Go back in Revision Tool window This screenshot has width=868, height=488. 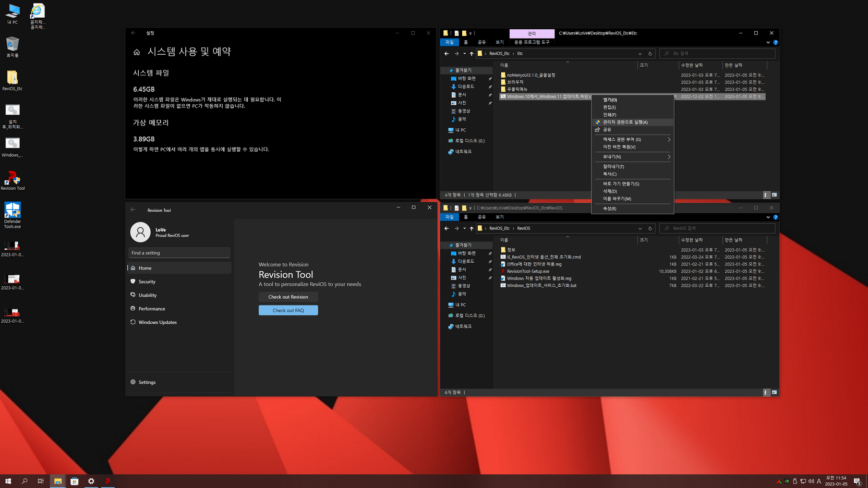pyautogui.click(x=133, y=210)
